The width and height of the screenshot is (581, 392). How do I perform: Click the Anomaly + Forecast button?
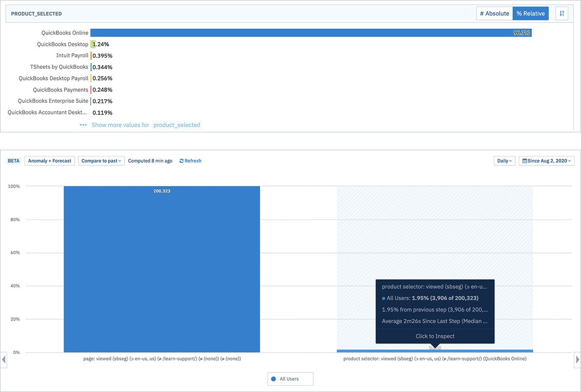coord(50,161)
